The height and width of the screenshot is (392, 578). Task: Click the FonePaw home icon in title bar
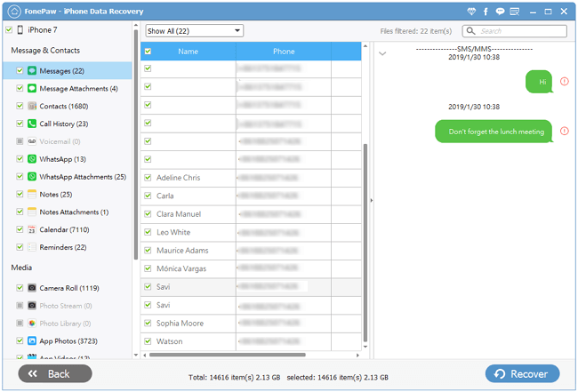click(x=14, y=12)
